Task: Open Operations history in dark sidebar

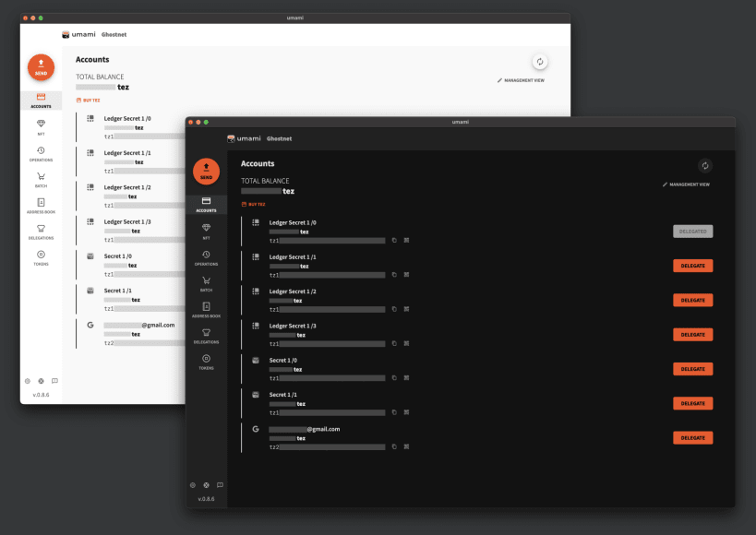Action: [207, 258]
